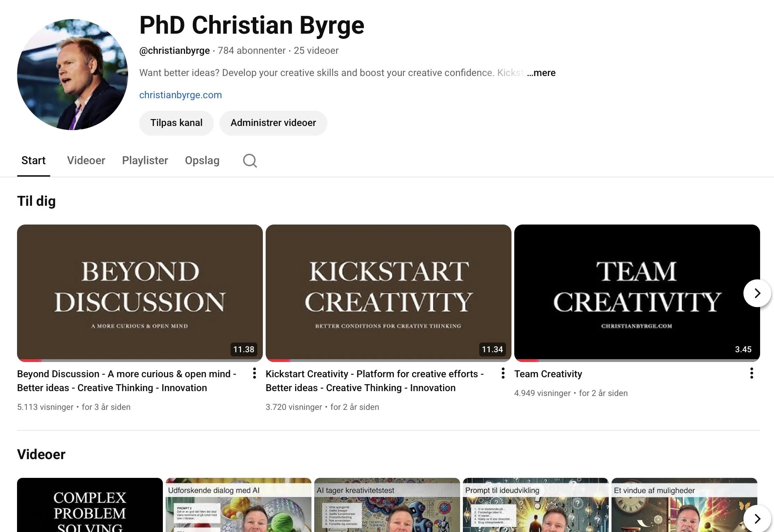The height and width of the screenshot is (532, 774).
Task: Play the Kickstart Creativity video thumbnail
Action: click(x=388, y=292)
